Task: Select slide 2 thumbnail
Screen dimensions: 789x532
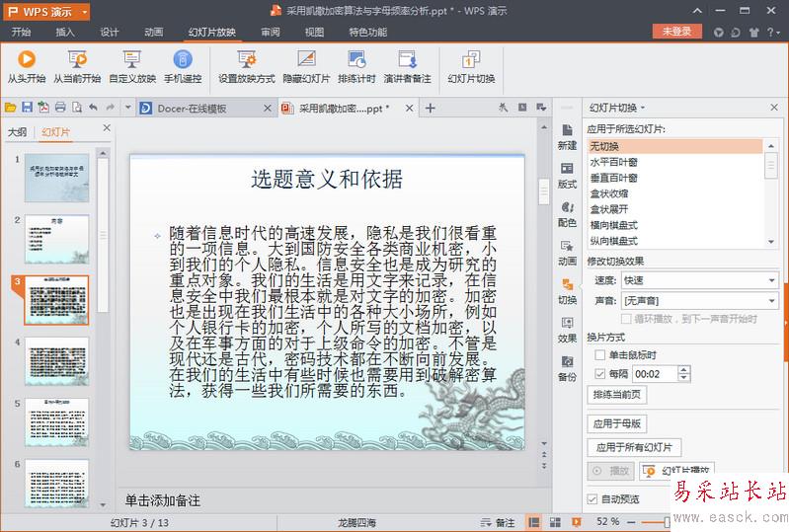Action: 57,239
